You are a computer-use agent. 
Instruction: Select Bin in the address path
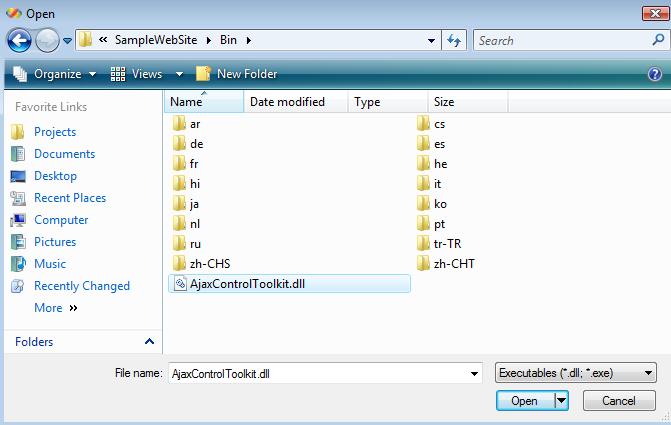(228, 40)
